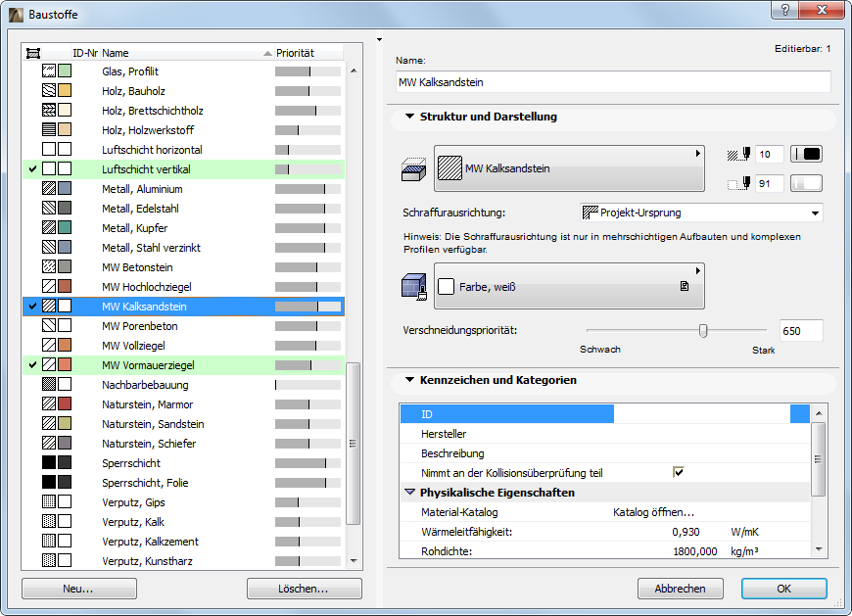Click the Name input field with MW Kalksandstein
Screen dimensions: 852x616
[x=613, y=82]
